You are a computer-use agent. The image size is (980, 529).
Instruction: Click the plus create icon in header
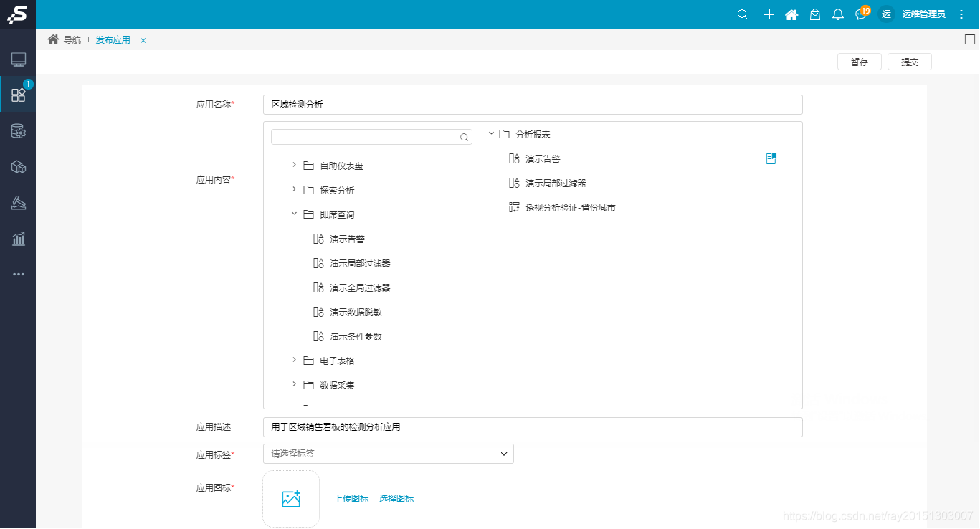point(769,14)
